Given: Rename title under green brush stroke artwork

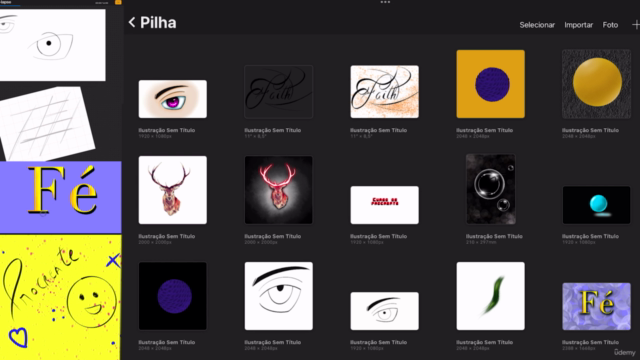Looking at the screenshot, I should (484, 342).
